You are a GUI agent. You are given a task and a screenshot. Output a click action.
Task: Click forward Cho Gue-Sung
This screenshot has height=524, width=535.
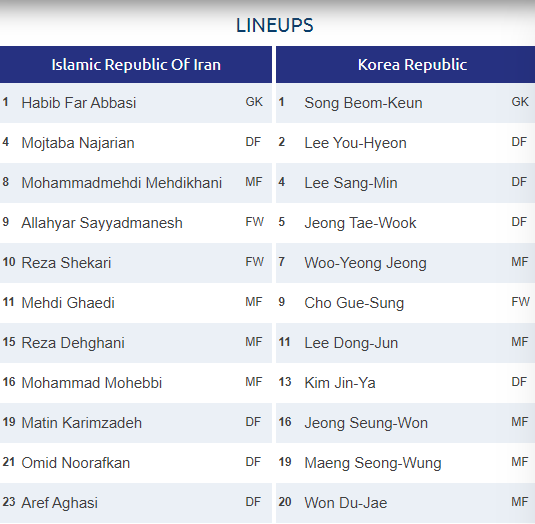pos(354,303)
